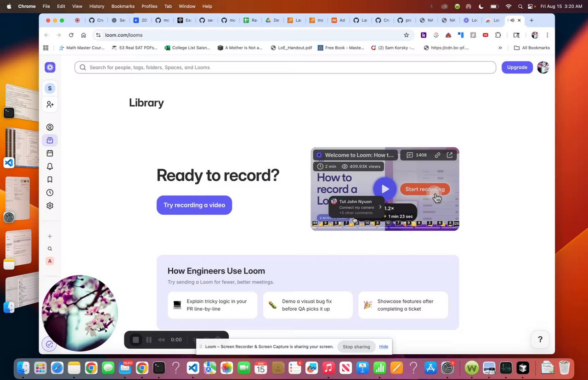Open Chrome three-dot menu
This screenshot has width=588, height=380.
[x=547, y=35]
